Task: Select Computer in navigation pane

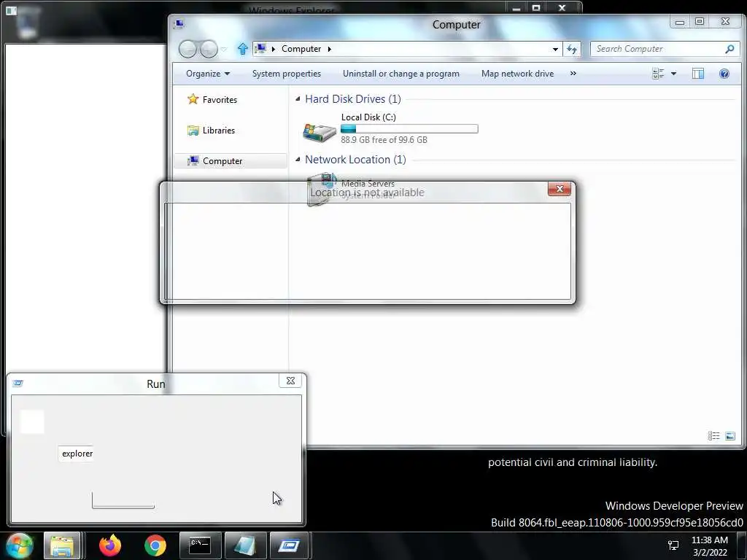Action: tap(231, 161)
